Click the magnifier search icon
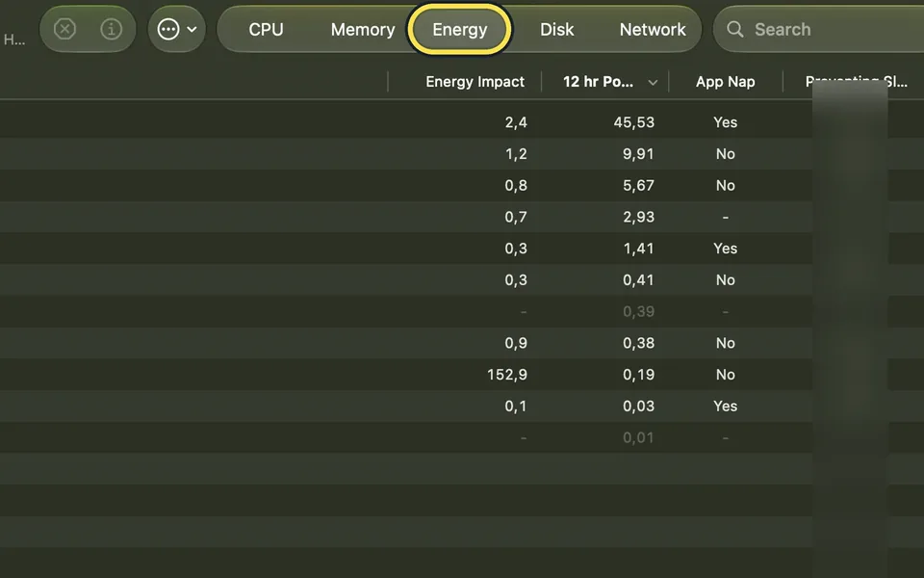The image size is (924, 578). pyautogui.click(x=734, y=29)
